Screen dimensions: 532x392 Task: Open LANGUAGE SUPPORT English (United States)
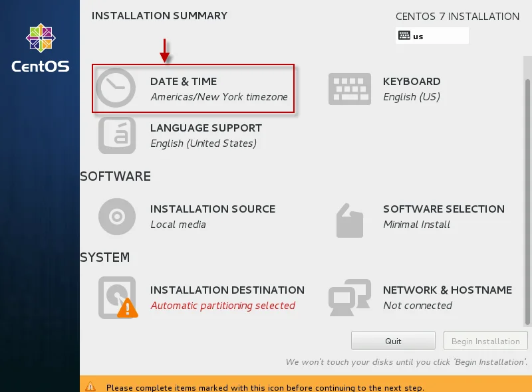click(x=206, y=136)
